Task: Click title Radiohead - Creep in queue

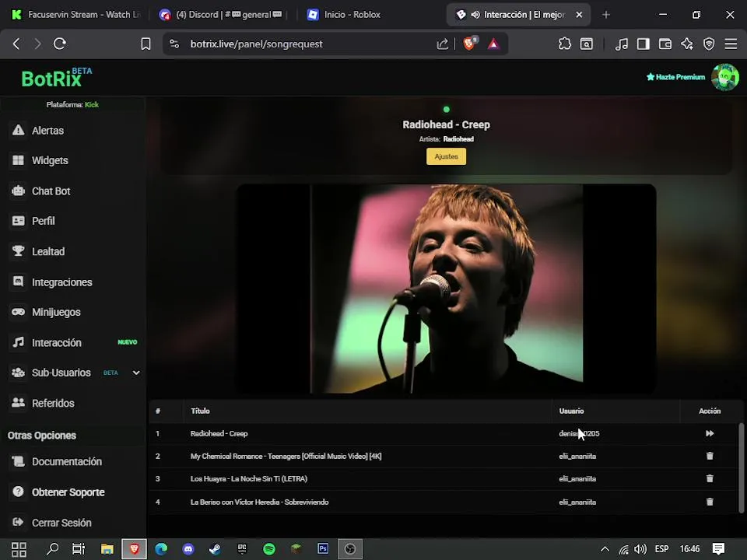Action: (x=219, y=433)
